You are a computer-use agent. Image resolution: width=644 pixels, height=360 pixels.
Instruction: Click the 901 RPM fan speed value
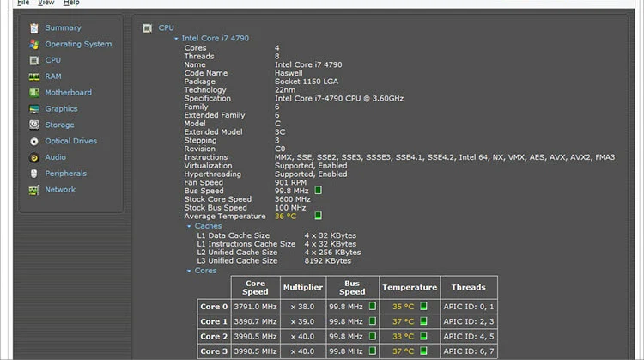click(x=290, y=182)
